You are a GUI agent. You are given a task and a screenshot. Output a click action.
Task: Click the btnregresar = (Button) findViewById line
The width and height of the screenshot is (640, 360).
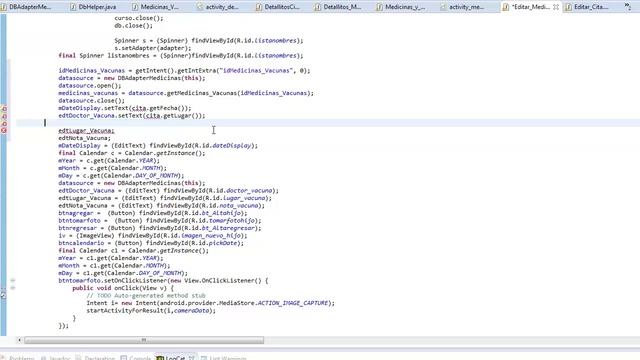point(160,228)
